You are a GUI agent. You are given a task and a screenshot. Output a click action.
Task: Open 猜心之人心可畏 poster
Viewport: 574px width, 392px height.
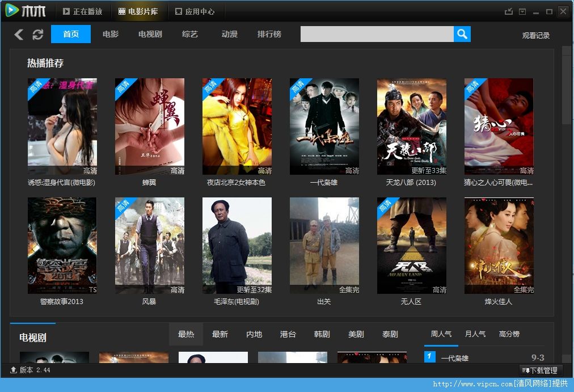coord(499,127)
